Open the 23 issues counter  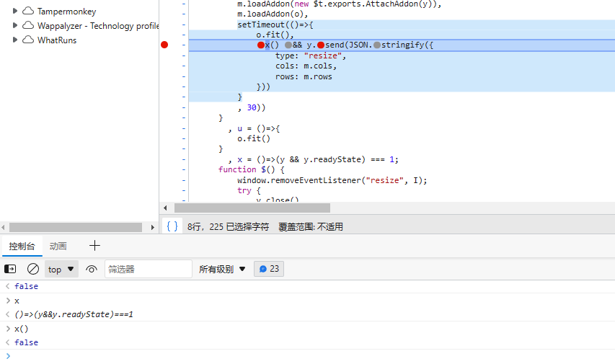(269, 269)
